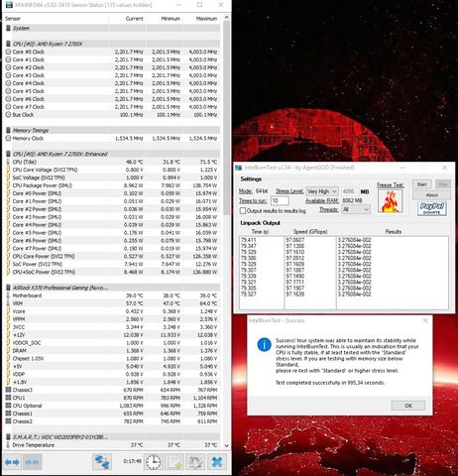Click the Sensor column header
This screenshot has height=476, width=458.
click(13, 19)
